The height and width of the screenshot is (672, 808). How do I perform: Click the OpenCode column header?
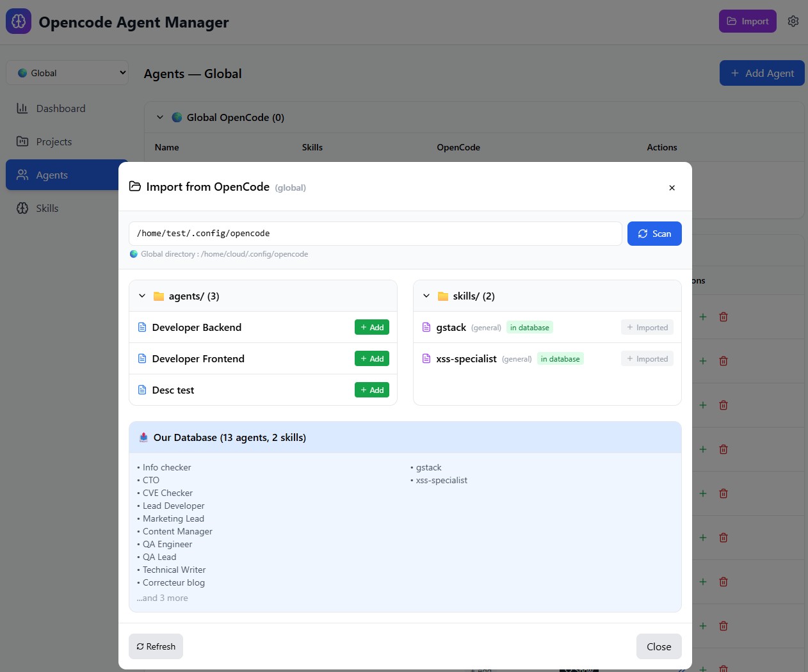(458, 147)
